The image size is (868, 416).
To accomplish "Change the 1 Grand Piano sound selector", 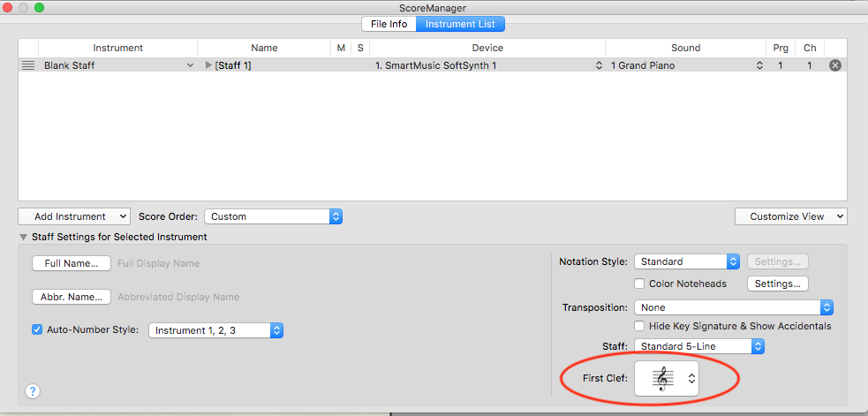I will [686, 65].
